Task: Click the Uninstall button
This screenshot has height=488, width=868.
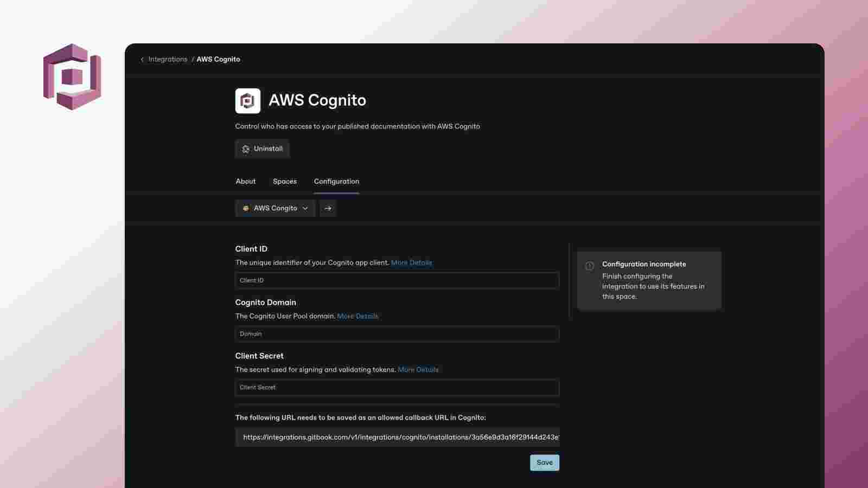Action: (x=262, y=149)
